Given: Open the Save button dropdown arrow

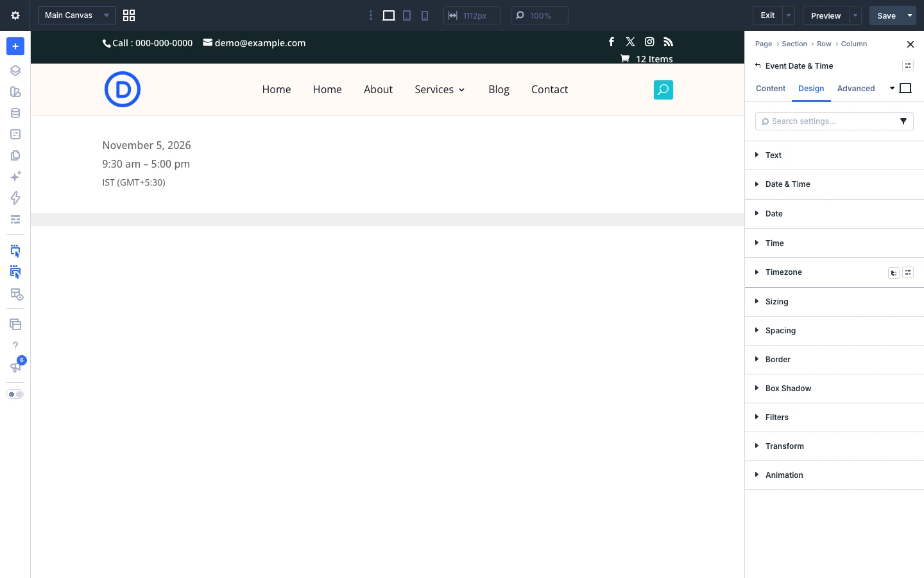Looking at the screenshot, I should [x=910, y=15].
